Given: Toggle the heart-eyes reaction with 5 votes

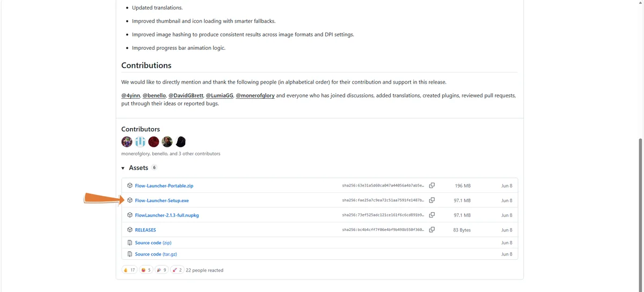Looking at the screenshot, I should (x=146, y=270).
